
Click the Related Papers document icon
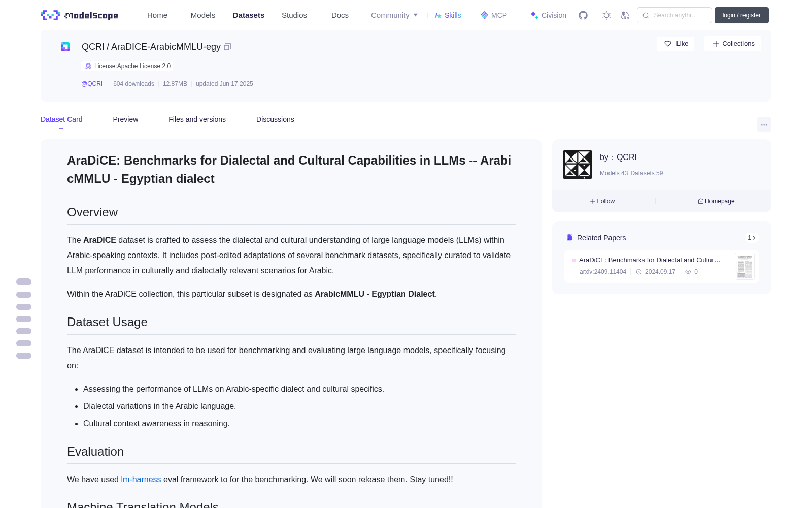click(569, 238)
